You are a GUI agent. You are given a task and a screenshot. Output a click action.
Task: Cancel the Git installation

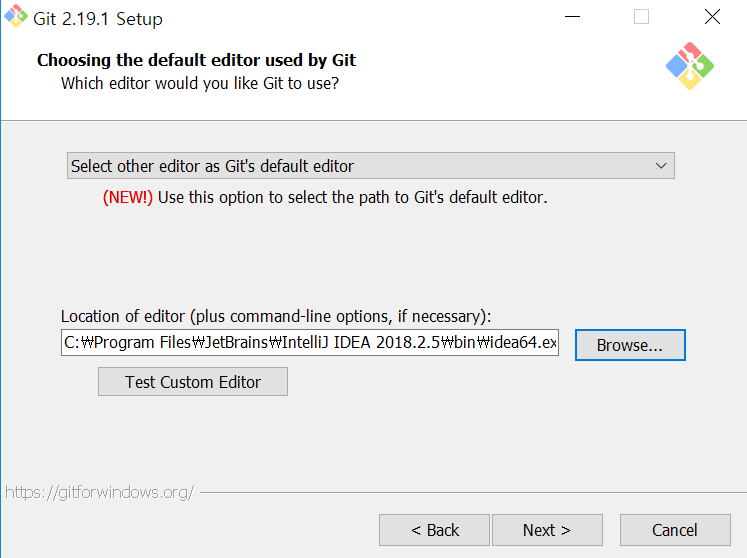tap(675, 530)
